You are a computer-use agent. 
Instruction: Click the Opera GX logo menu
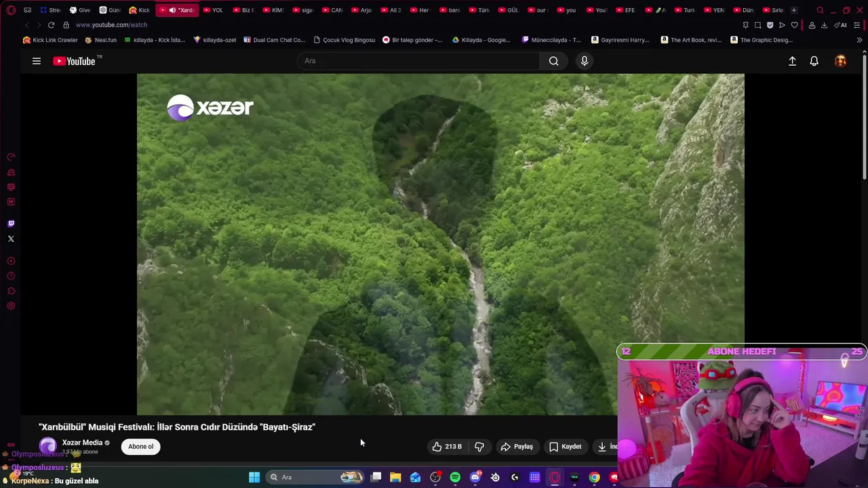tap(11, 10)
